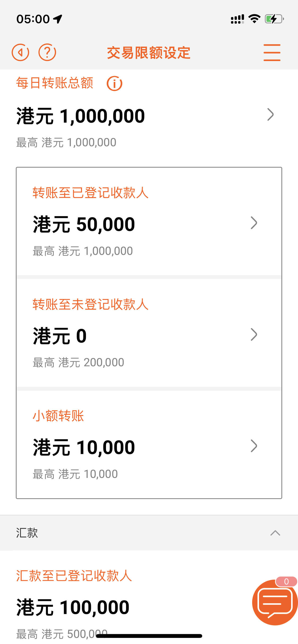Open chevron for 小额转账 limit

coord(254,446)
